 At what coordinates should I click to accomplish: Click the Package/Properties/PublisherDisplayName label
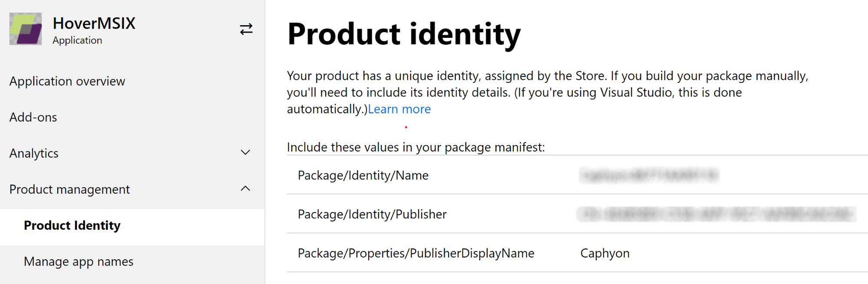416,253
